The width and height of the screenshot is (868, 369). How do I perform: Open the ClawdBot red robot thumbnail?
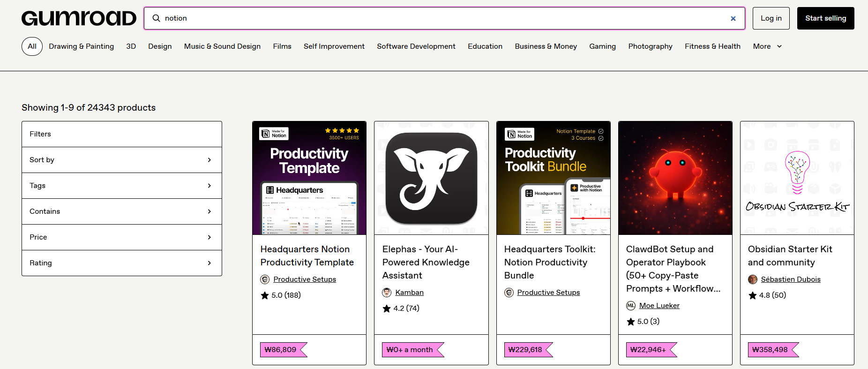[675, 178]
